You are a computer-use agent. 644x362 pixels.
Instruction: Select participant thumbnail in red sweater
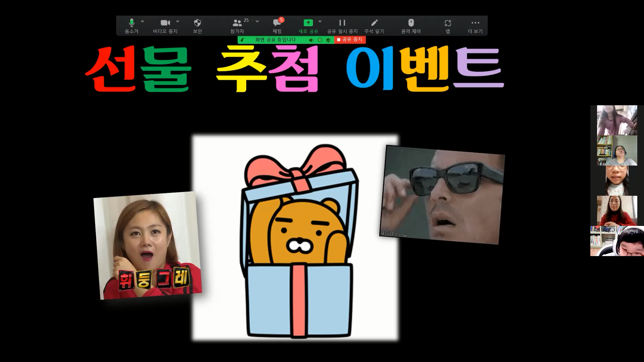(x=617, y=211)
